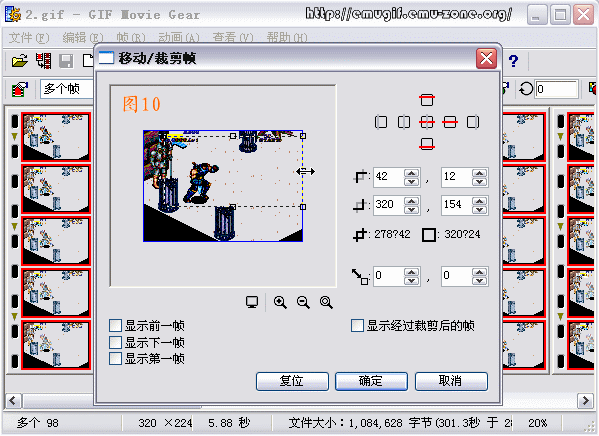Close the 移动/裁剪帧 dialog
The width and height of the screenshot is (599, 436).
[x=486, y=58]
